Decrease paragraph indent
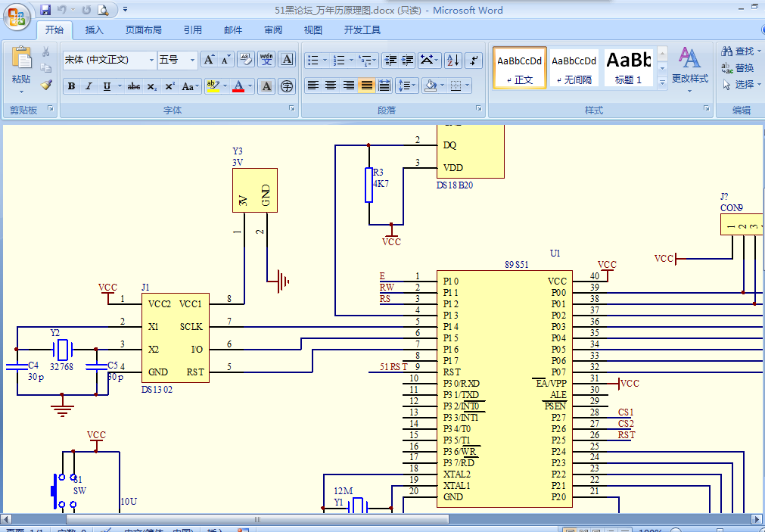765x532 pixels. (390, 60)
